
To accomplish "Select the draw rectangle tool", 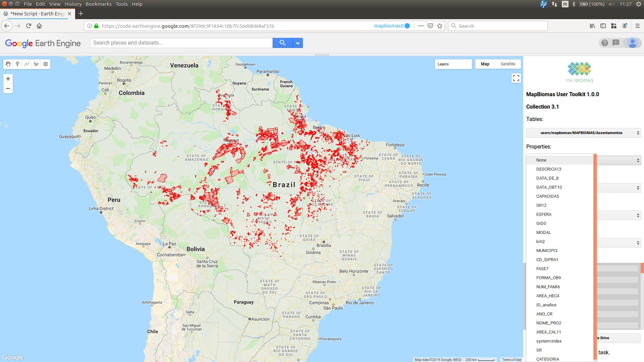I will tap(46, 64).
